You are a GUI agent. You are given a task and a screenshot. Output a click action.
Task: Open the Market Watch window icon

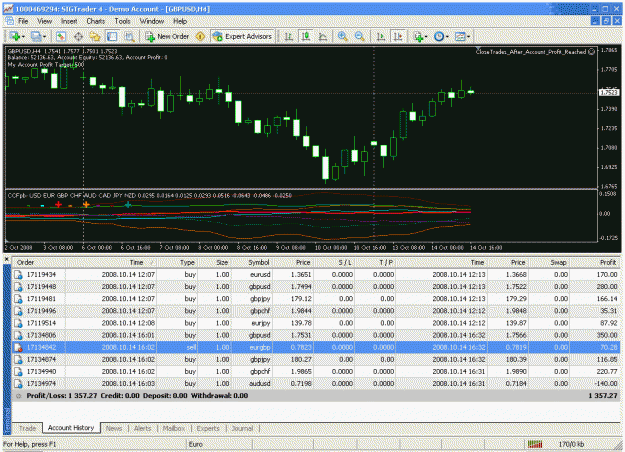(x=61, y=37)
